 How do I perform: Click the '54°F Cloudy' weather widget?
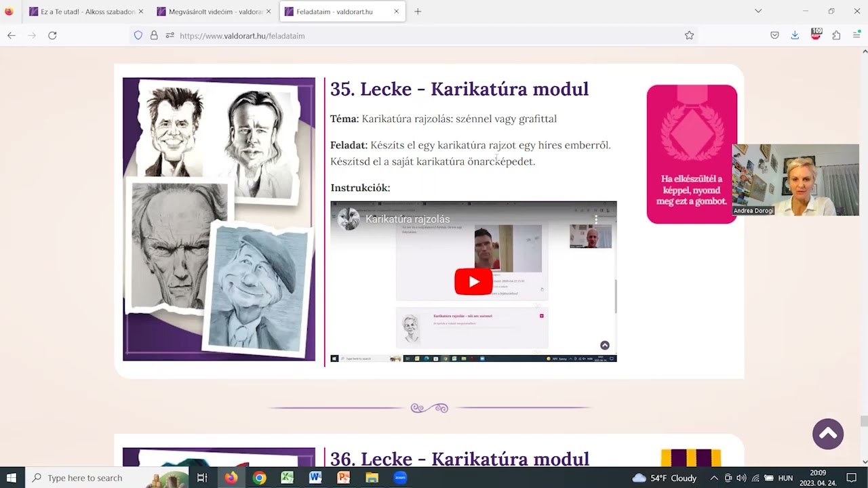tap(665, 478)
